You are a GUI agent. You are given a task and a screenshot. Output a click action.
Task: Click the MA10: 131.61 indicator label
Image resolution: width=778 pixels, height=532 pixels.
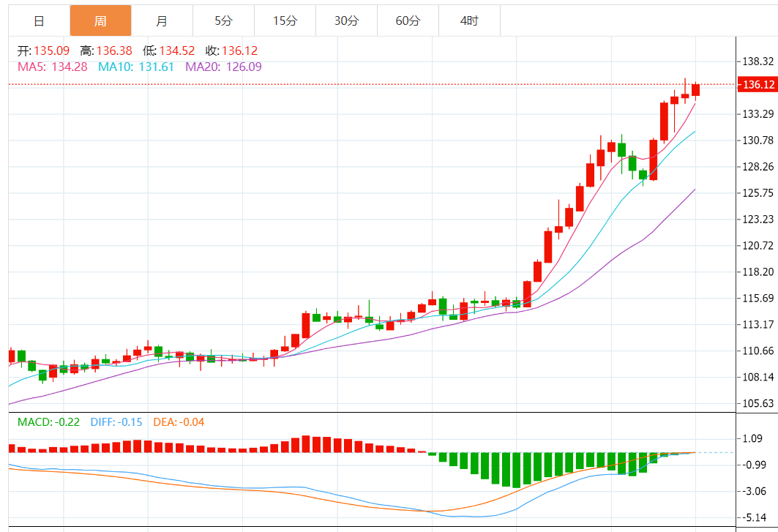pyautogui.click(x=136, y=67)
